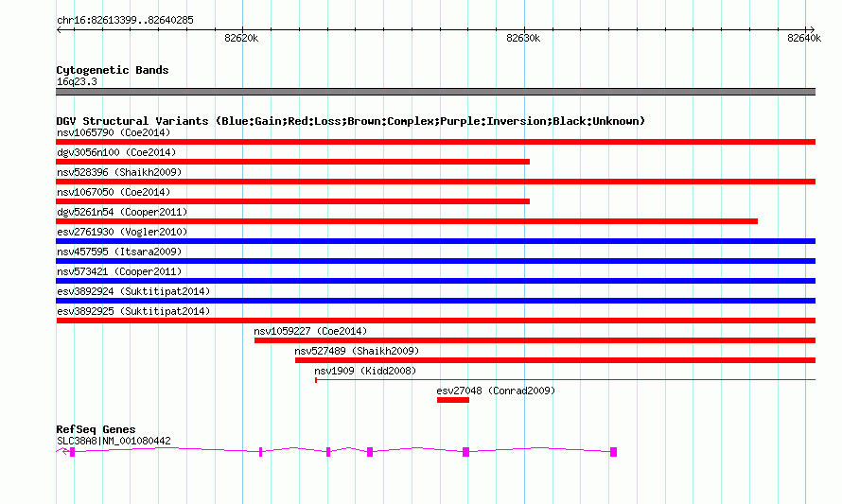Viewport: 842px width, 504px height.
Task: Click the dgv5261n54 (Cooper2011) label
Action: [x=122, y=212]
